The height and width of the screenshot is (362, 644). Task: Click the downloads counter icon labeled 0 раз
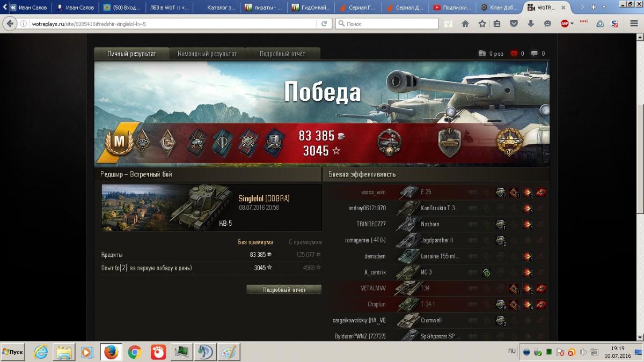tap(482, 54)
